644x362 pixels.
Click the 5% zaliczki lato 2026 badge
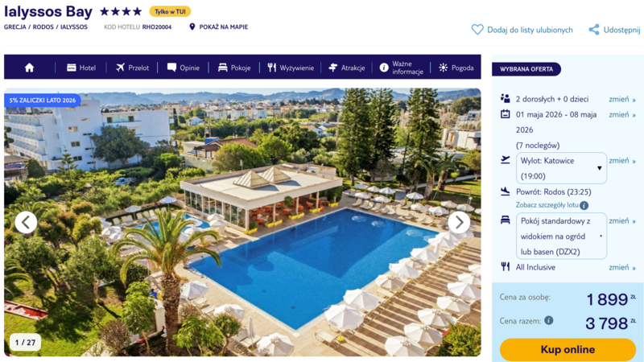coord(43,100)
